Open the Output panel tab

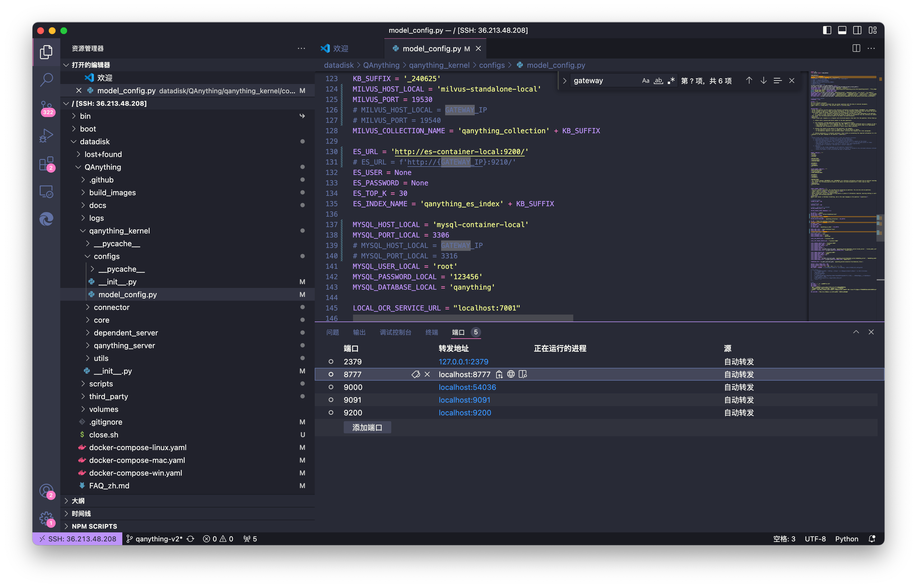pos(359,332)
